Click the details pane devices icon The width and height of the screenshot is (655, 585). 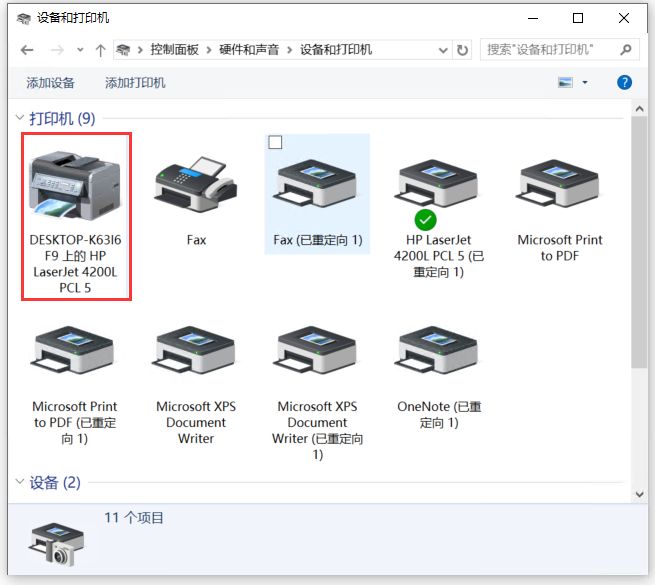57,544
